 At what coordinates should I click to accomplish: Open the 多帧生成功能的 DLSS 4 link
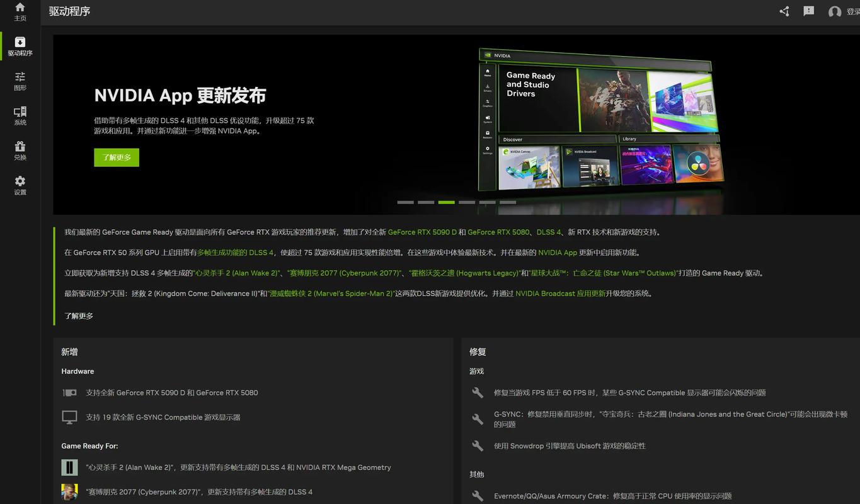click(x=236, y=253)
